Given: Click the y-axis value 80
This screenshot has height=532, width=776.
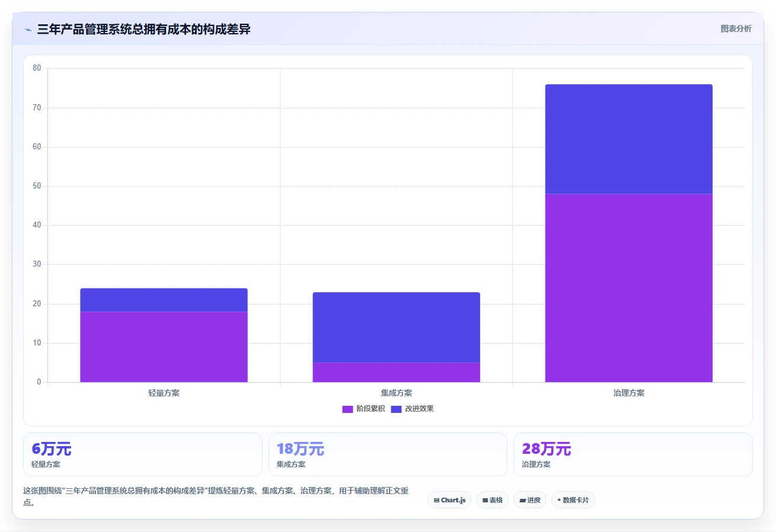Looking at the screenshot, I should (x=37, y=68).
